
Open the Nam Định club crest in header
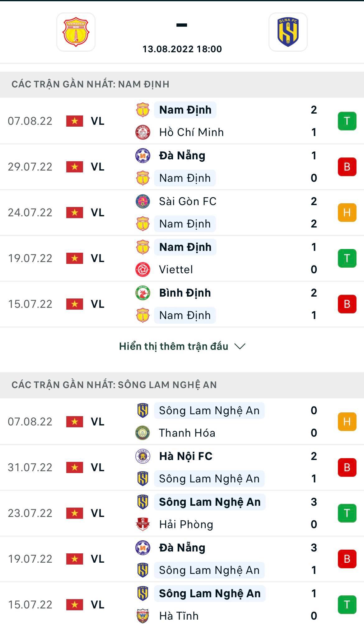pos(76,32)
